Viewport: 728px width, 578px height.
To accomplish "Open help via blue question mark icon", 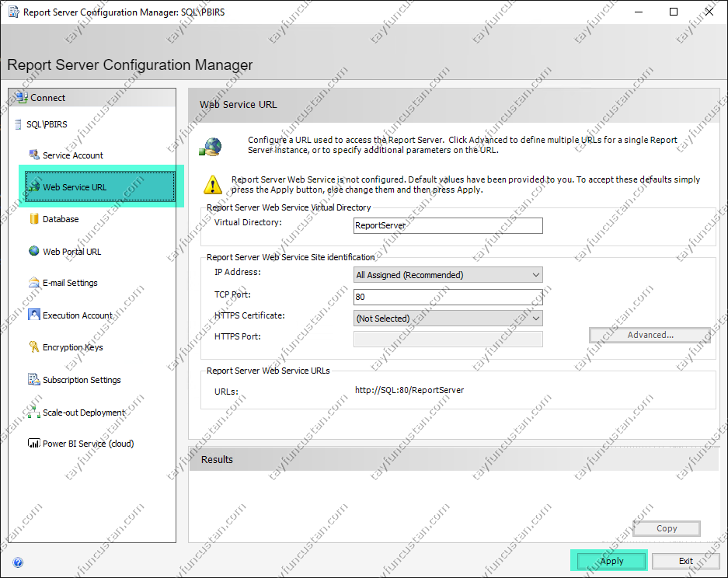I will tap(18, 562).
